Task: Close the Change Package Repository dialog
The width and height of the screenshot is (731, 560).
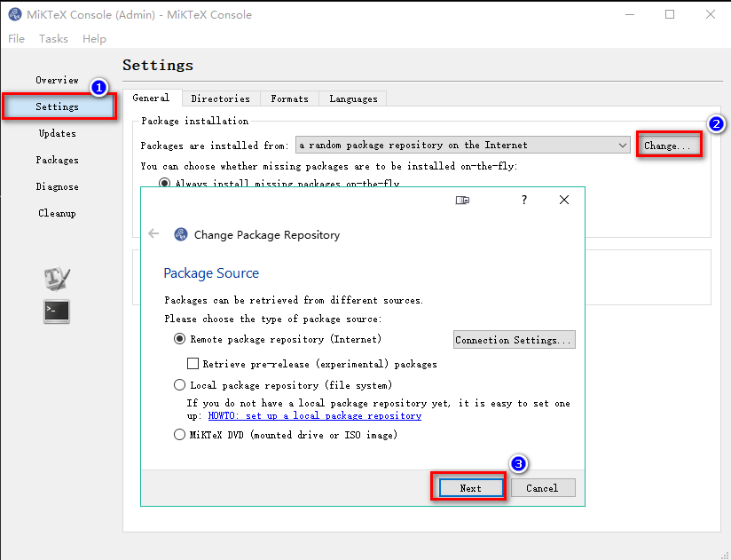Action: coord(564,200)
